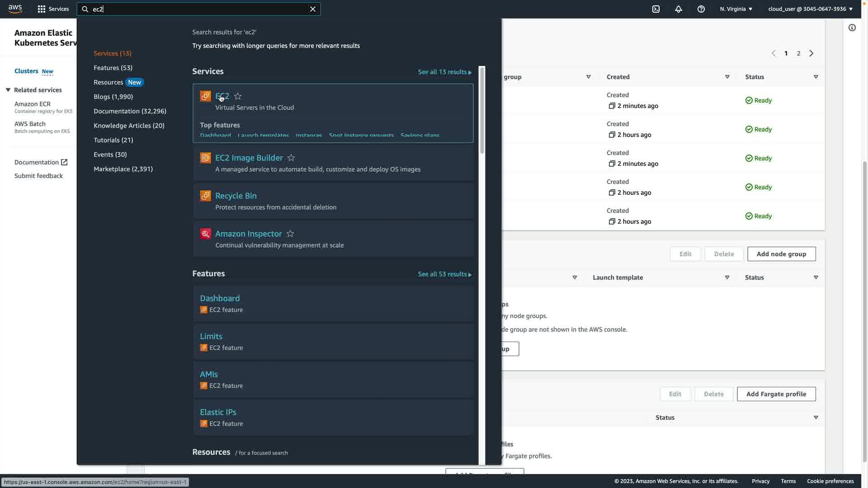Collapse the Related services section
This screenshot has width=868, height=488.
click(8, 90)
